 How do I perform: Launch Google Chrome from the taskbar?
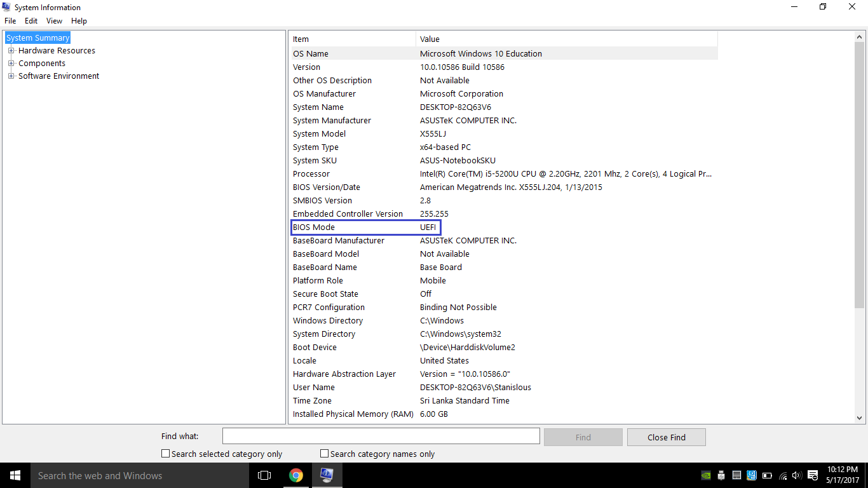[295, 475]
